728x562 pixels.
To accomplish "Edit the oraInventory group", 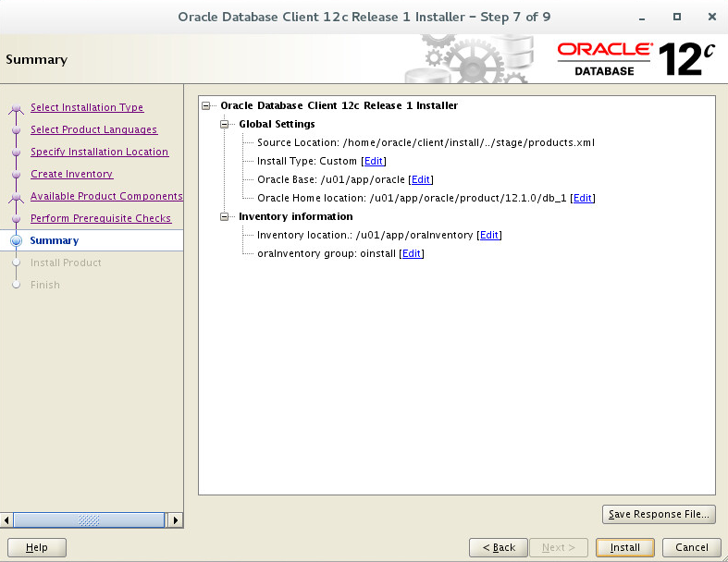I will [412, 254].
